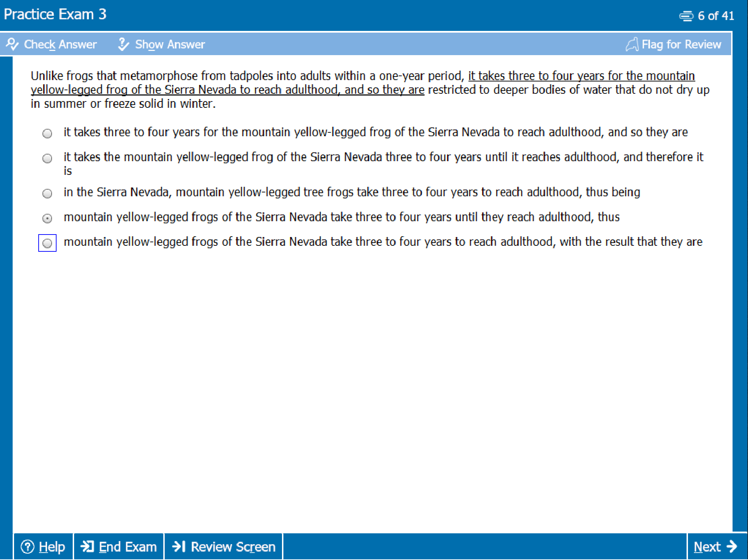Click the '6 of 41' question counter
Image resolution: width=748 pixels, height=560 pixels.
click(x=716, y=16)
